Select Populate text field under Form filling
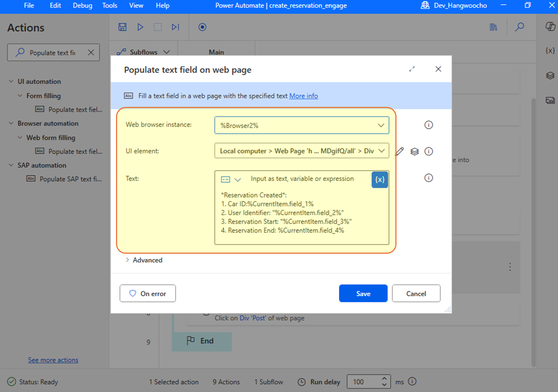 [69, 109]
